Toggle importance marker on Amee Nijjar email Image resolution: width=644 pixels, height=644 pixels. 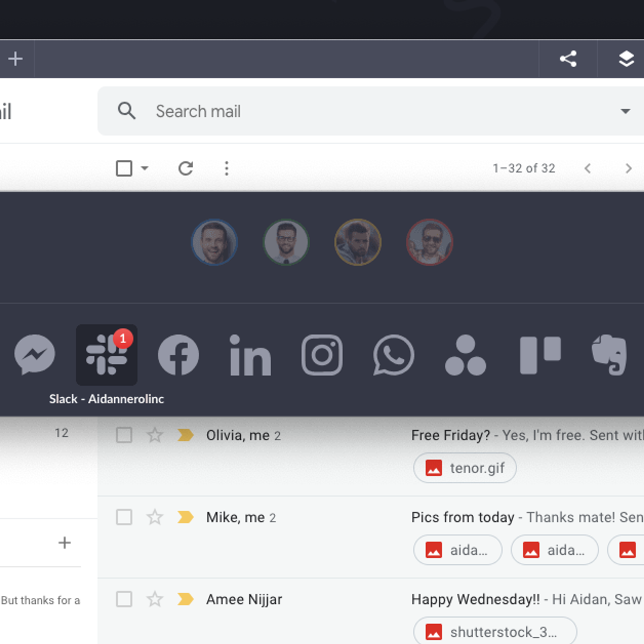coord(185,599)
